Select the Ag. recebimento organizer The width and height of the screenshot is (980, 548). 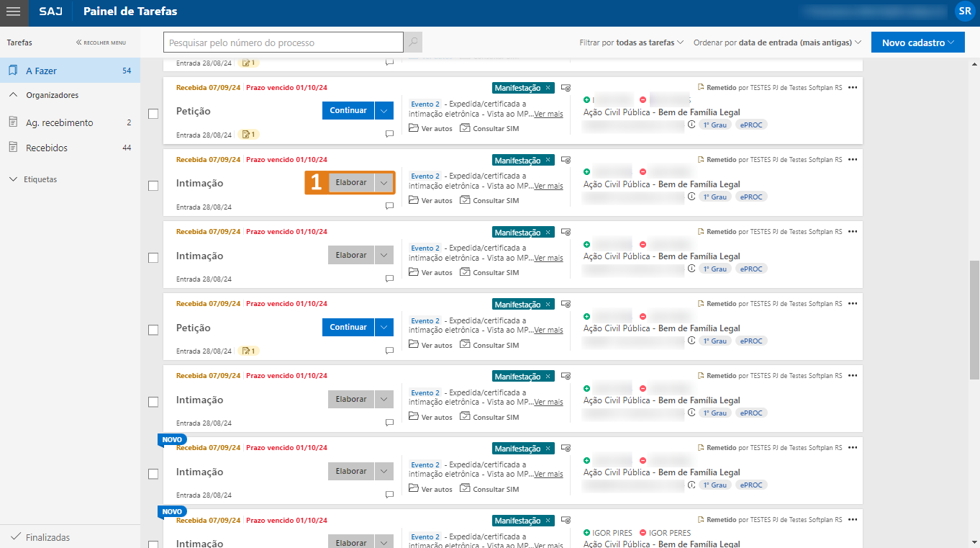tap(59, 122)
